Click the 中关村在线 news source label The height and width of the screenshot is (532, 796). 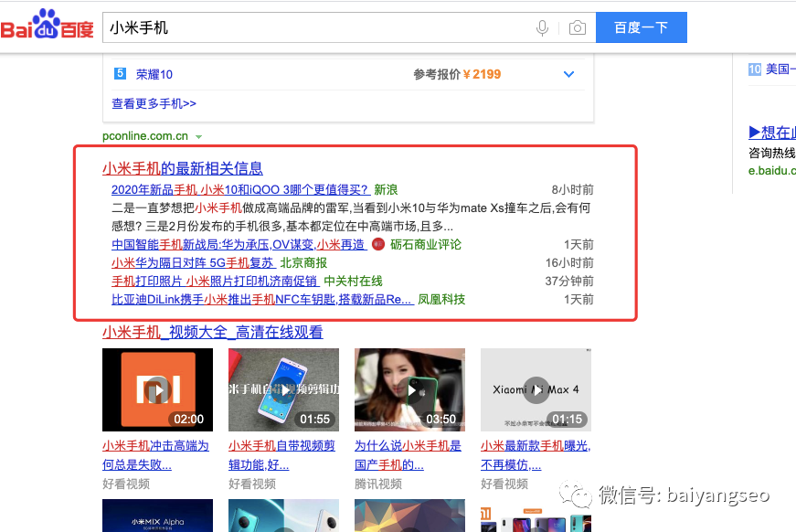click(354, 282)
